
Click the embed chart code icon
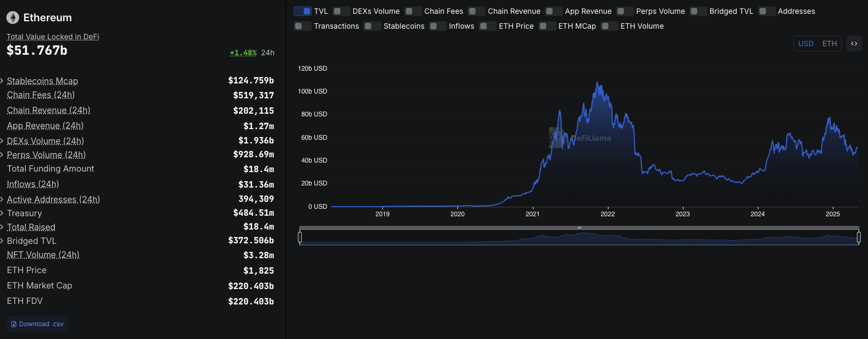click(x=854, y=44)
